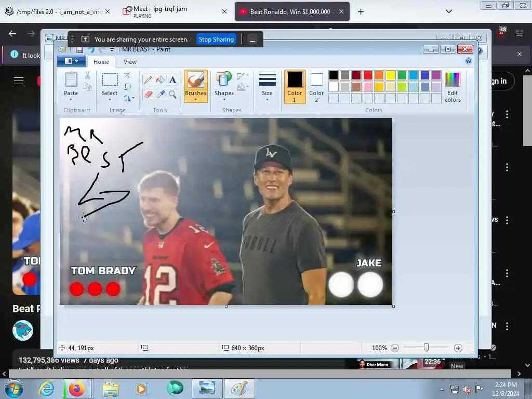
Task: Open Customize Quick Access Toolbar dropdown
Action: pos(112,50)
